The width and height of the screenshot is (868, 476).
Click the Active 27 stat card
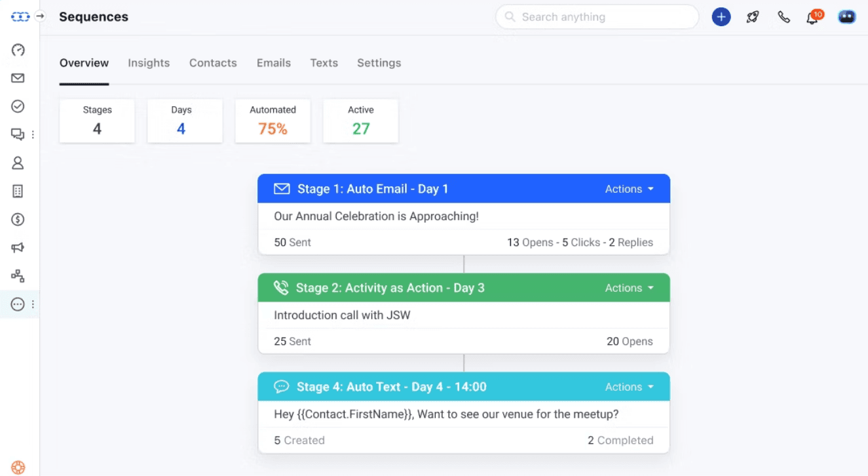point(360,121)
